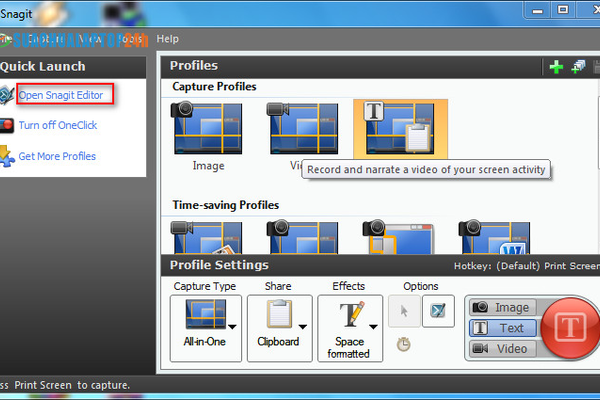Screen dimensions: 600x400
Task: Click the Profile Settings header
Action: point(219,265)
